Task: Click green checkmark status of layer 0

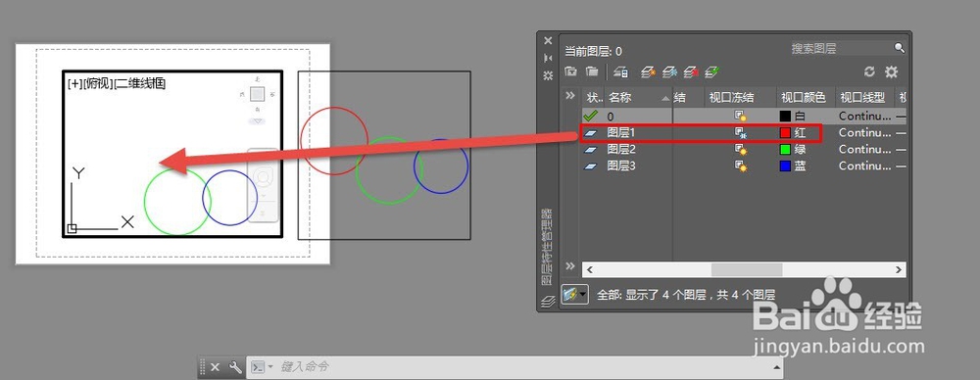Action: pyautogui.click(x=590, y=116)
